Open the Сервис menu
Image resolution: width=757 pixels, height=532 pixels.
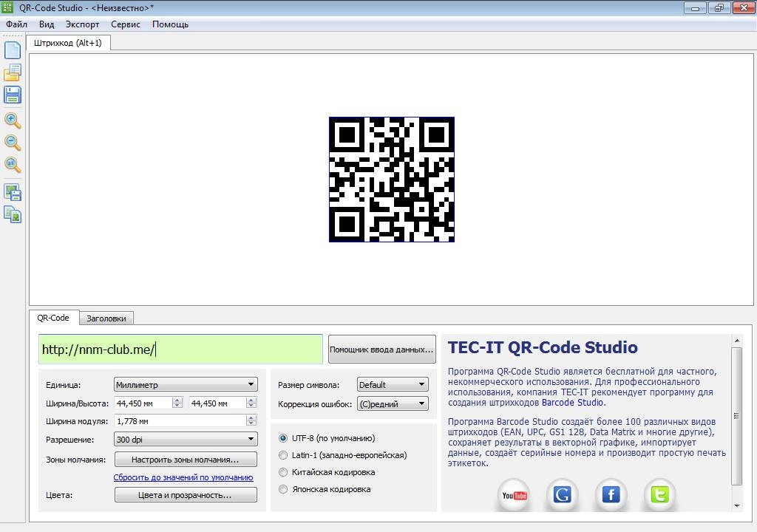(126, 24)
